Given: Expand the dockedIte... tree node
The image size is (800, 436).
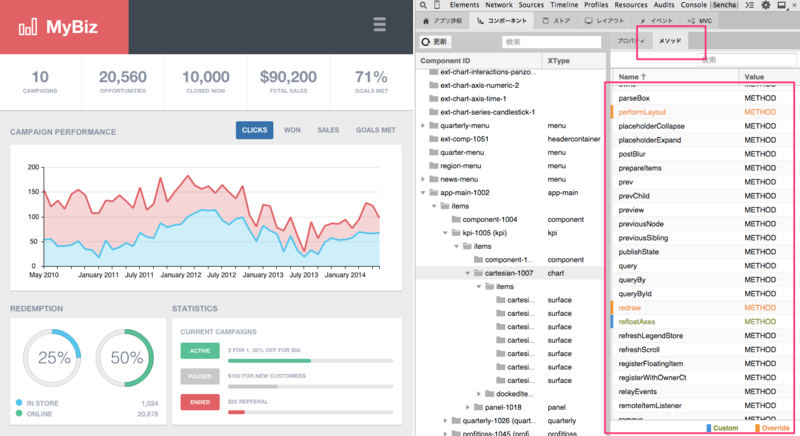Looking at the screenshot, I should point(479,394).
